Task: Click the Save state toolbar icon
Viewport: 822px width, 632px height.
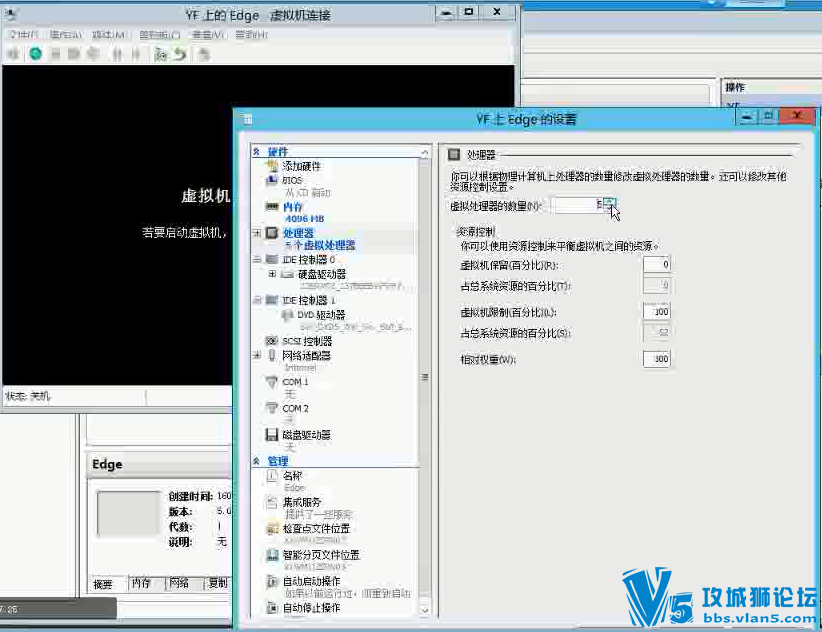Action: [x=93, y=53]
